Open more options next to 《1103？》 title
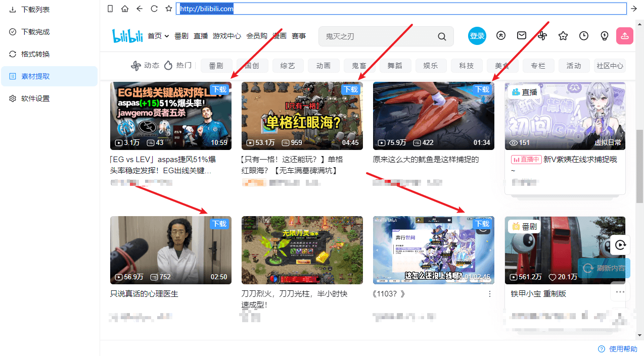This screenshot has width=644, height=356. click(x=489, y=294)
